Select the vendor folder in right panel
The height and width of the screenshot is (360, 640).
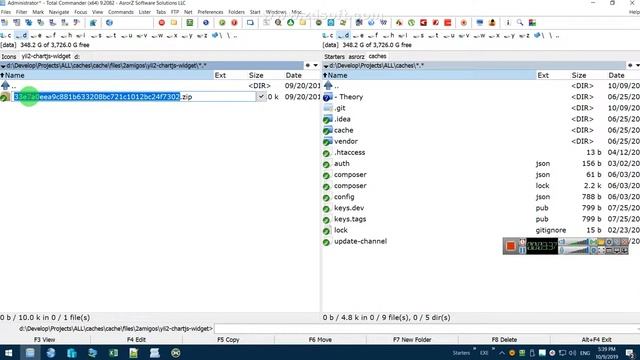click(x=346, y=141)
